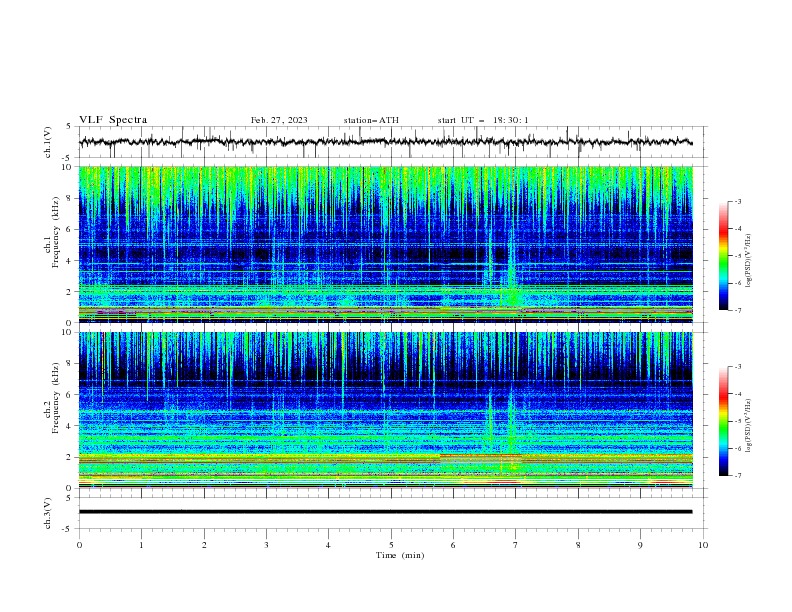Click time axis tick label "6"

454,545
